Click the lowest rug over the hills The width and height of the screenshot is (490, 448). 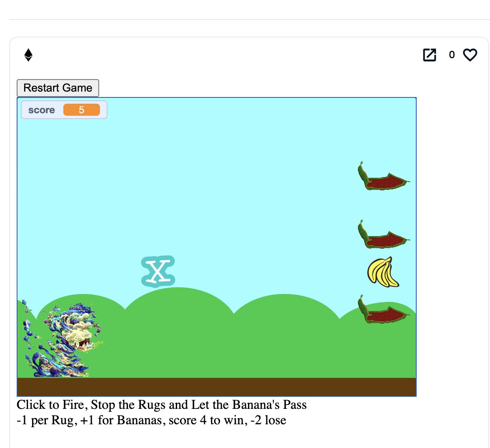[383, 309]
